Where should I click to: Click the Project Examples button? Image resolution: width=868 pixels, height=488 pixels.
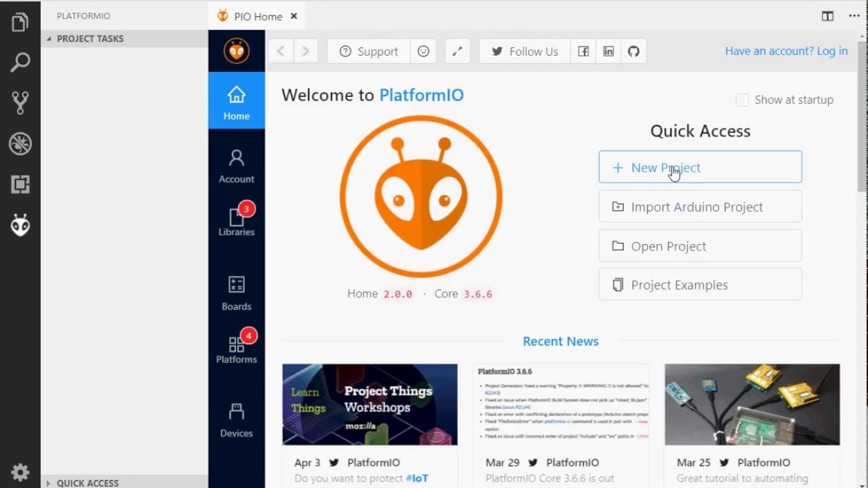[700, 285]
